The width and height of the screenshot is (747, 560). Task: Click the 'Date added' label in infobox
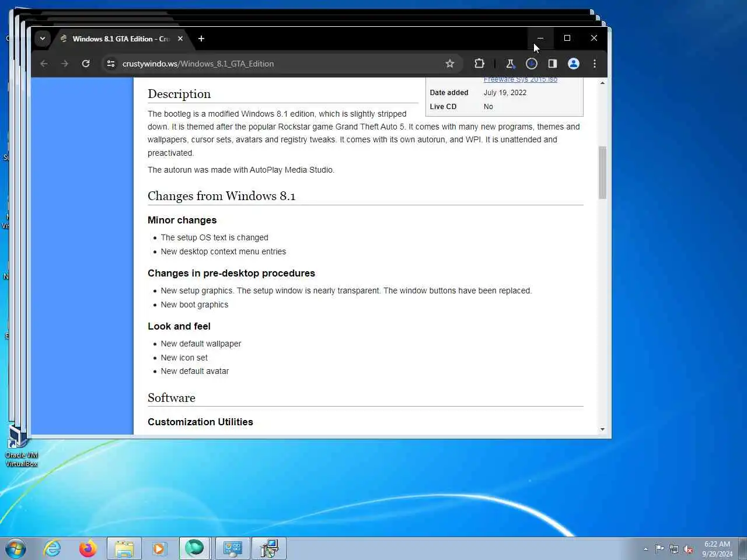pyautogui.click(x=449, y=93)
